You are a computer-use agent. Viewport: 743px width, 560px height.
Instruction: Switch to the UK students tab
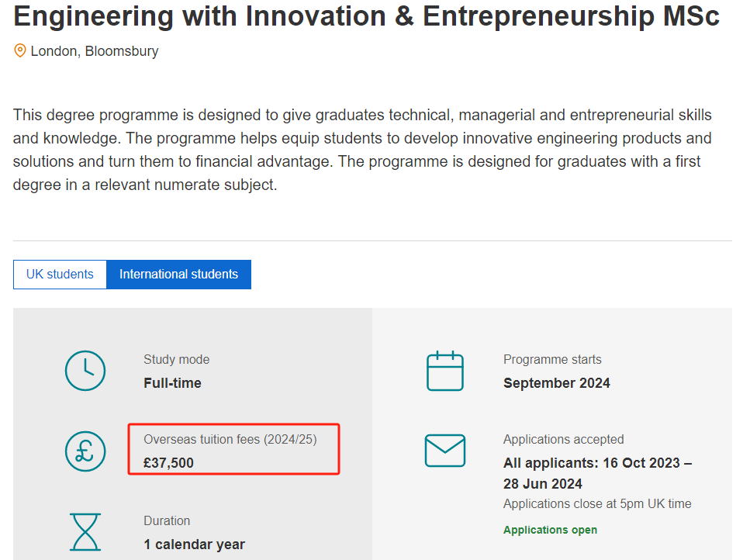pyautogui.click(x=60, y=275)
